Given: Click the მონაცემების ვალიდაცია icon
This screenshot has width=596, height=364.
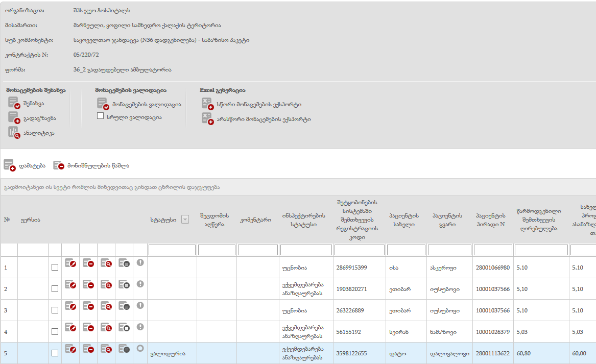Looking at the screenshot, I should (x=103, y=104).
